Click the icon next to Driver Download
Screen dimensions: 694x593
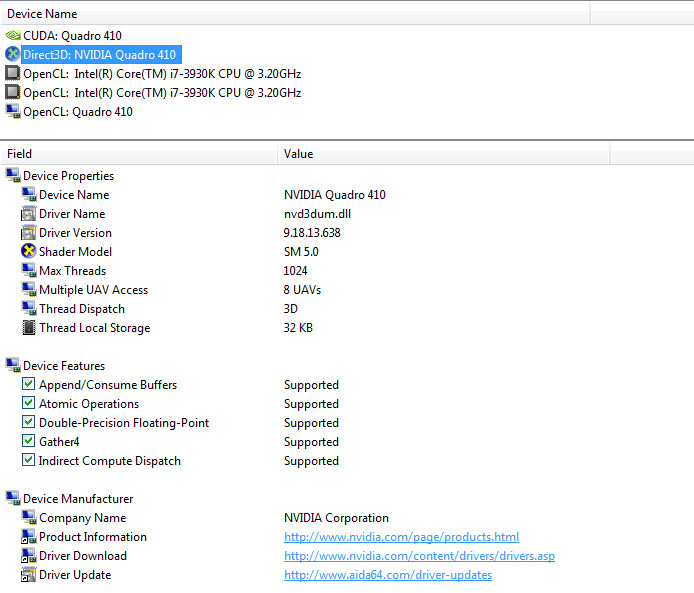pos(29,555)
